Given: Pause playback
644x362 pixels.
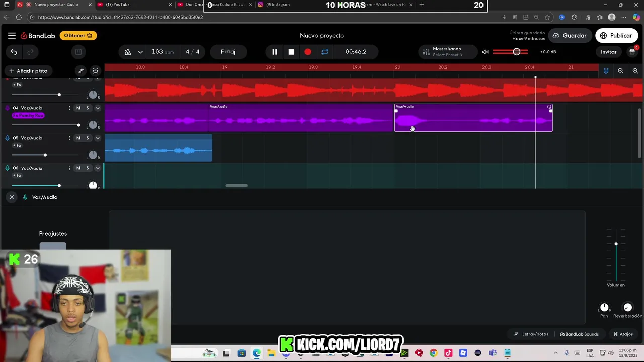Looking at the screenshot, I should 275,52.
